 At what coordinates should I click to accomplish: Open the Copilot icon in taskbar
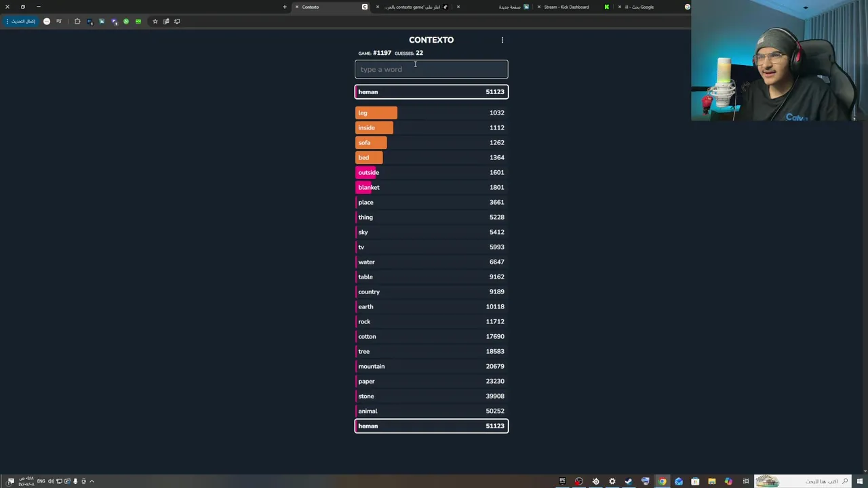click(728, 481)
